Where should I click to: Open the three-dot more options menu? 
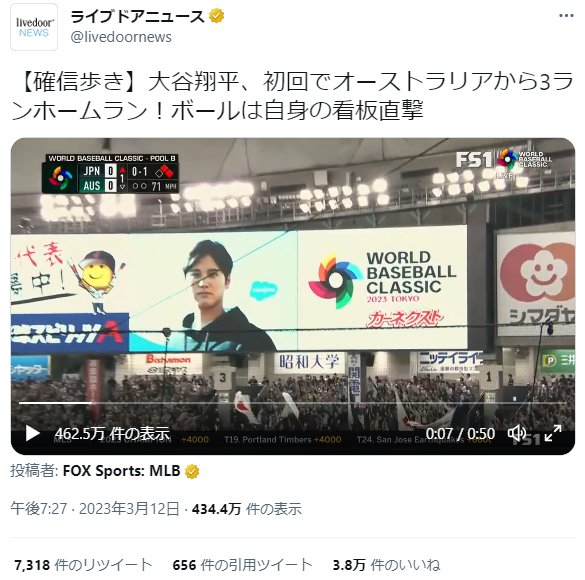566,16
